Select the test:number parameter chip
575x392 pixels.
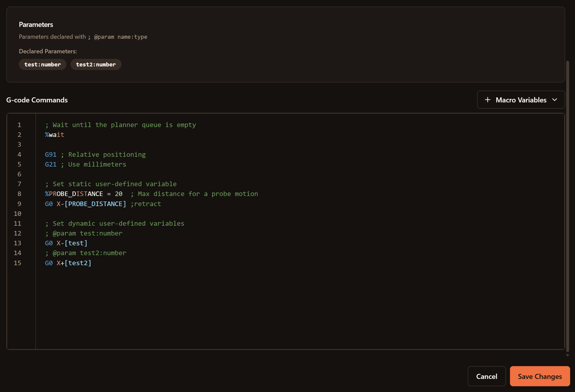coord(43,64)
